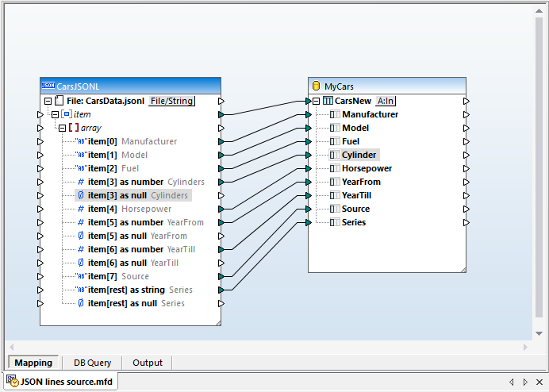Switch to the DB Query tab
This screenshot has height=392, width=549.
pos(92,363)
